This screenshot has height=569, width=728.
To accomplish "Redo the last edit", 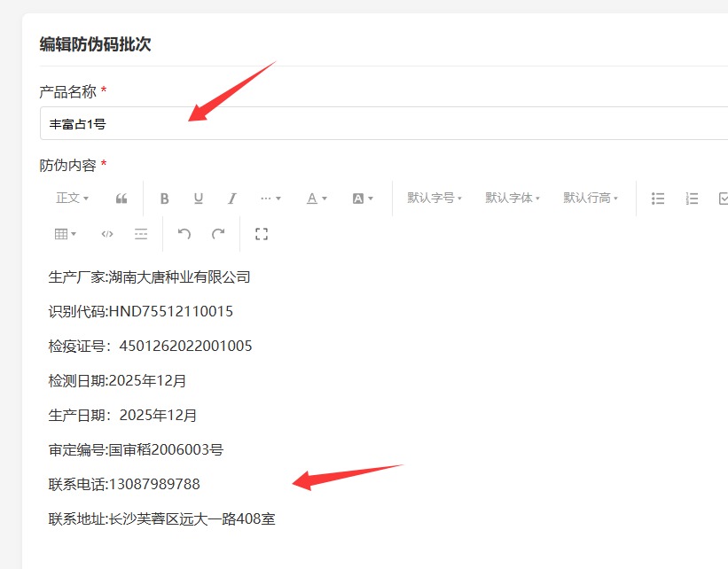I will tap(218, 234).
